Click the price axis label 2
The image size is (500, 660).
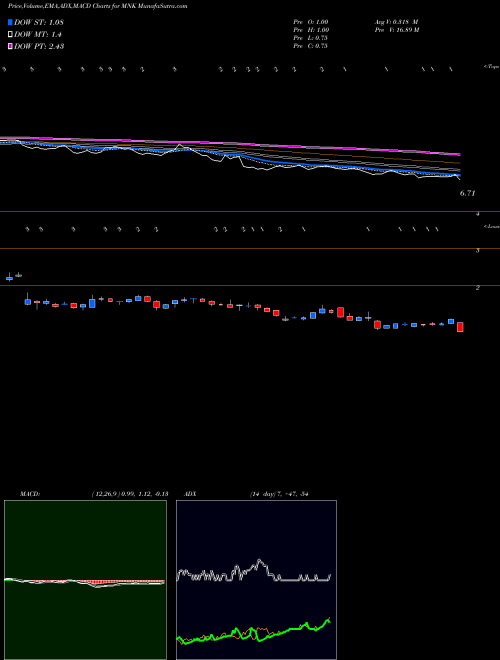pos(478,288)
